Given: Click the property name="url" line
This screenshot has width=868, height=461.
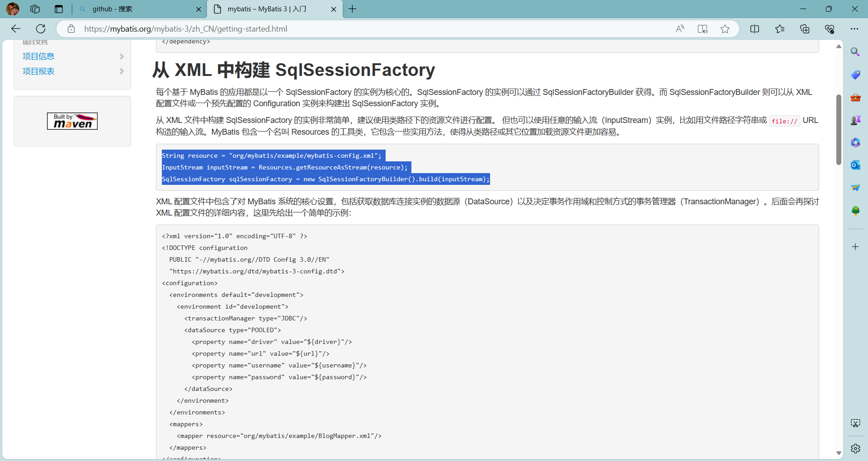Looking at the screenshot, I should [261, 353].
